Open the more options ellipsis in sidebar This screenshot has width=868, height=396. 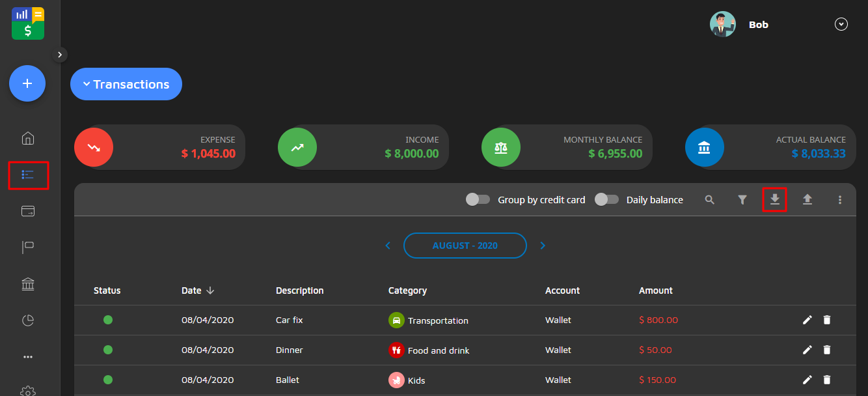click(x=28, y=357)
